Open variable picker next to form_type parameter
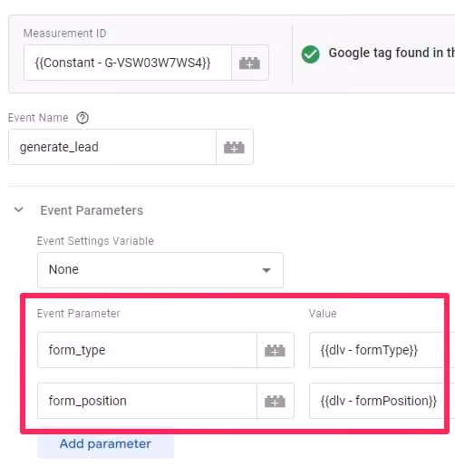Viewport: 455px width, 476px height. (275, 350)
